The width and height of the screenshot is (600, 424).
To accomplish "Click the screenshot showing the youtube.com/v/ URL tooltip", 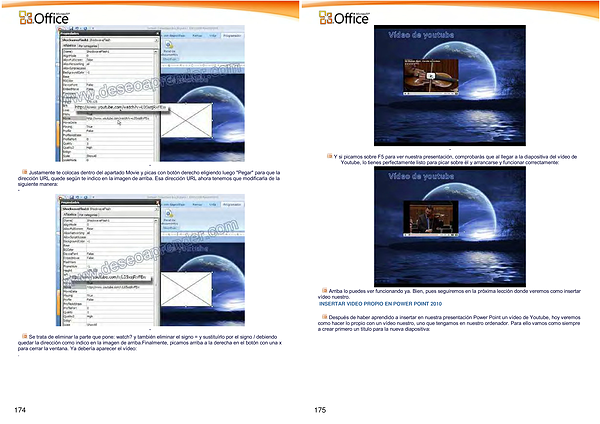I will 150,261.
